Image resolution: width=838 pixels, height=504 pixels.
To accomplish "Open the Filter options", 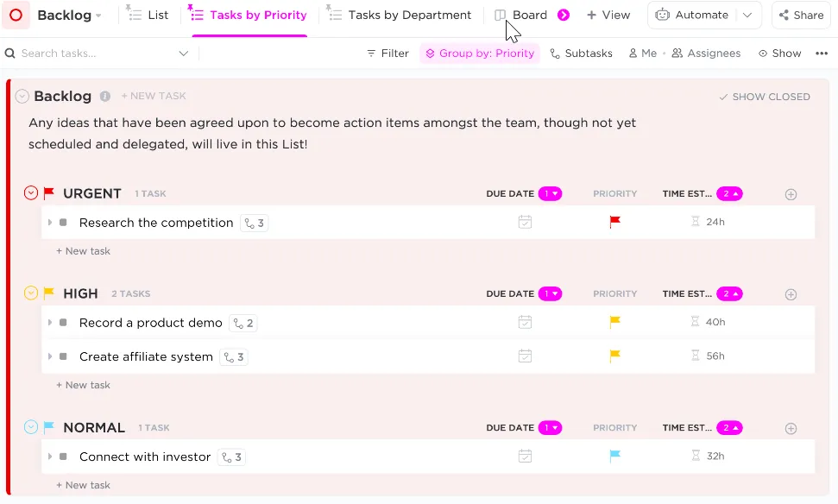I will 388,53.
